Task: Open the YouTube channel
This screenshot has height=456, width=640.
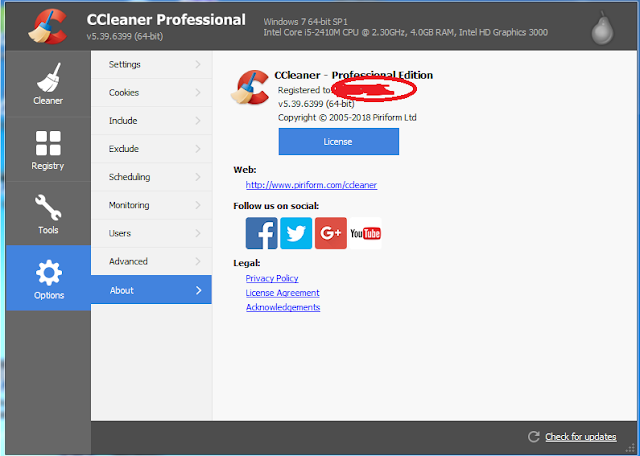Action: (x=365, y=233)
